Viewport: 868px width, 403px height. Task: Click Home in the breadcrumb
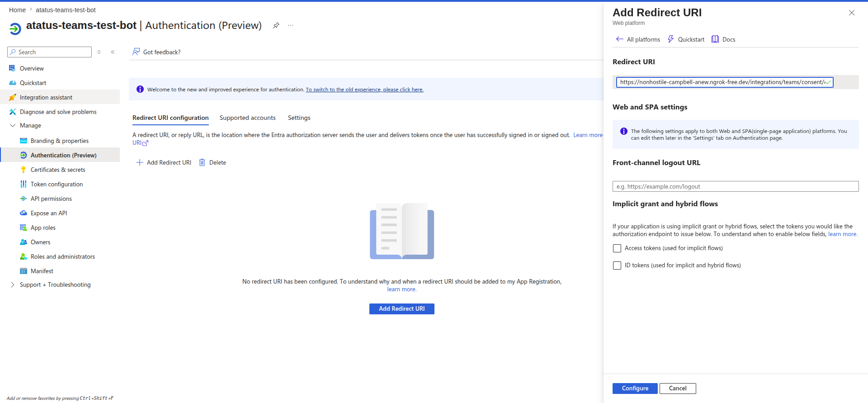click(x=17, y=10)
